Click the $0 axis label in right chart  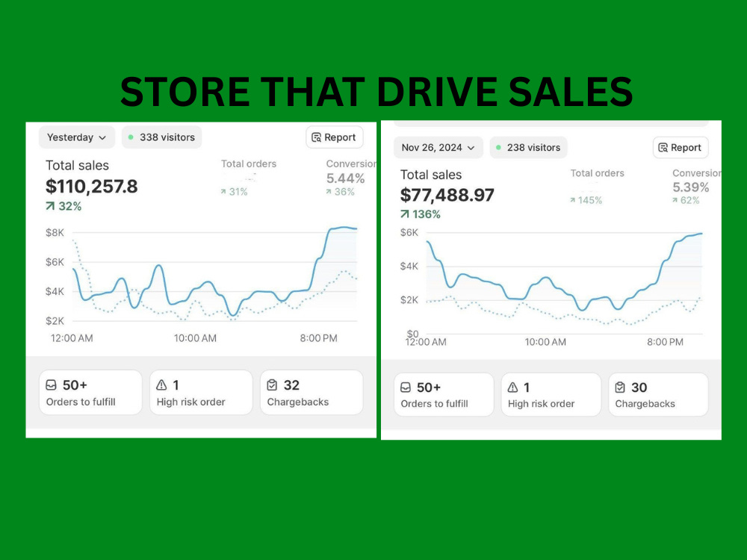(412, 333)
